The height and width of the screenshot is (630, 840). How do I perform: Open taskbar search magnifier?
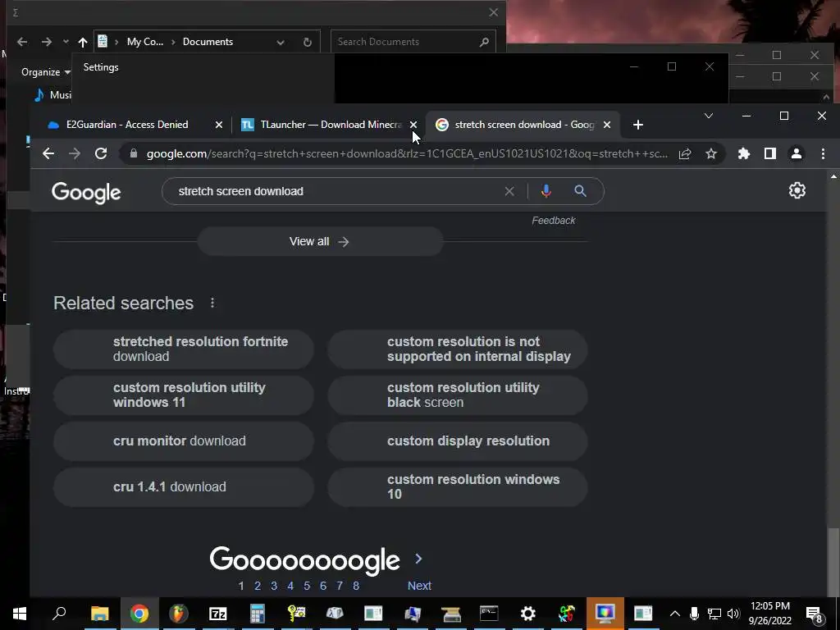(59, 614)
